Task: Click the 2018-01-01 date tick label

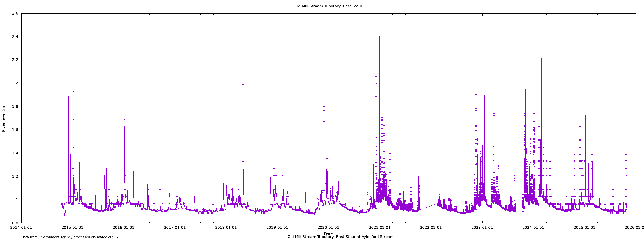Action: pyautogui.click(x=226, y=228)
